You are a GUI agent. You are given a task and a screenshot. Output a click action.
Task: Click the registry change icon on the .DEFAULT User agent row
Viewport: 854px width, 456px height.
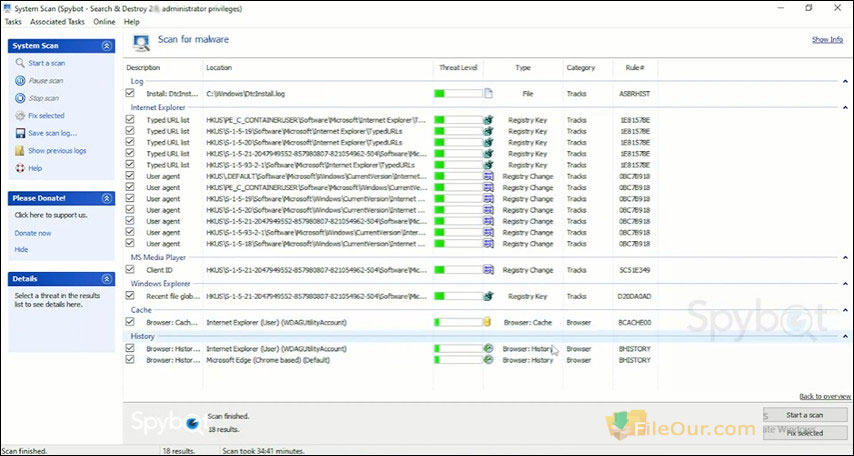pos(489,176)
